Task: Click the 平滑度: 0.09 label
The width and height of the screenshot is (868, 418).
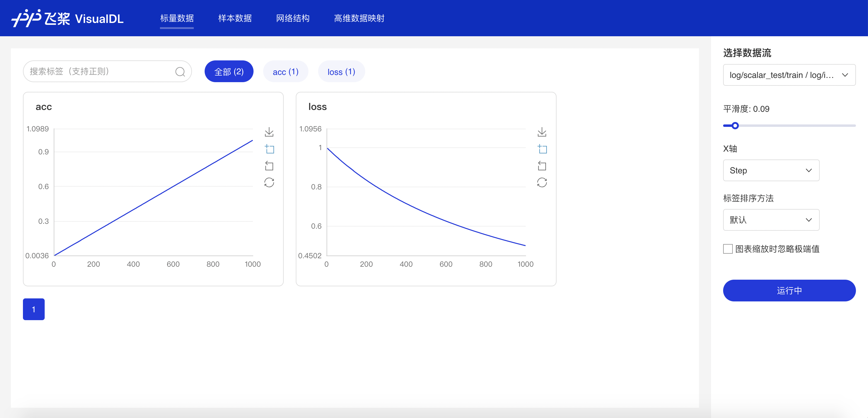Action: coord(746,109)
